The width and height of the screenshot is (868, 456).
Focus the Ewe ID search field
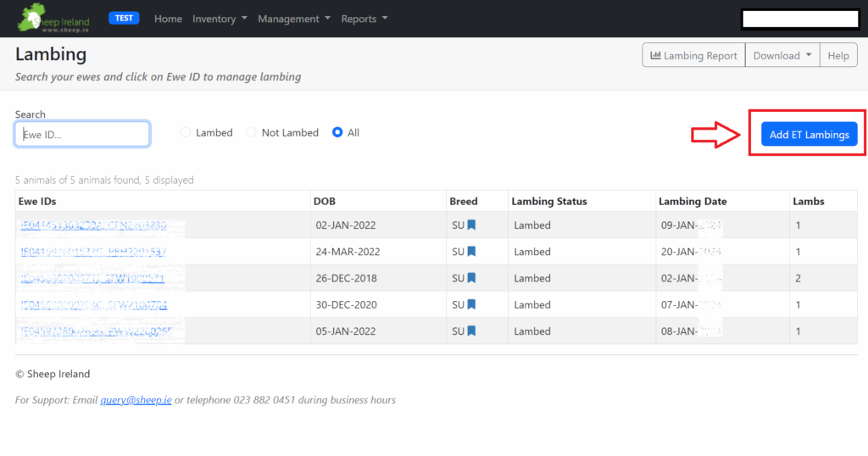[82, 134]
